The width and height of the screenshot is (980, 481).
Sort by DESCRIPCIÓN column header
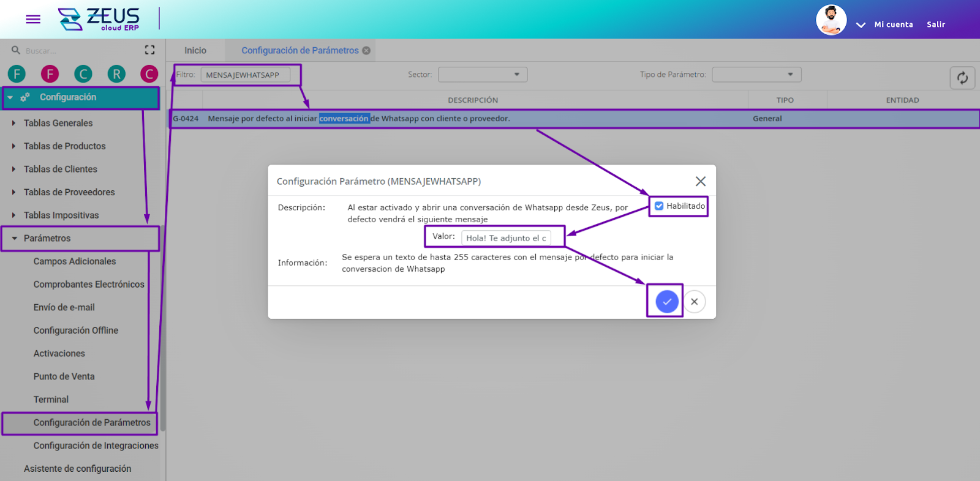tap(473, 100)
